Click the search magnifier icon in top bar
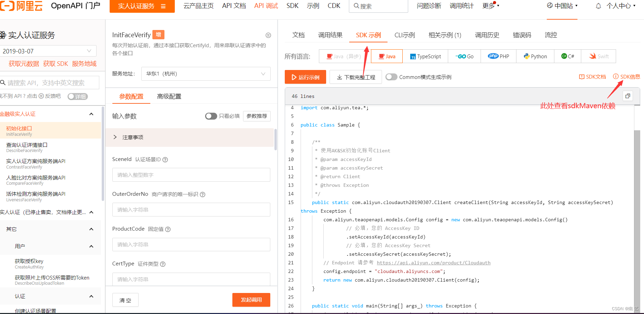The height and width of the screenshot is (314, 644). tap(356, 6)
